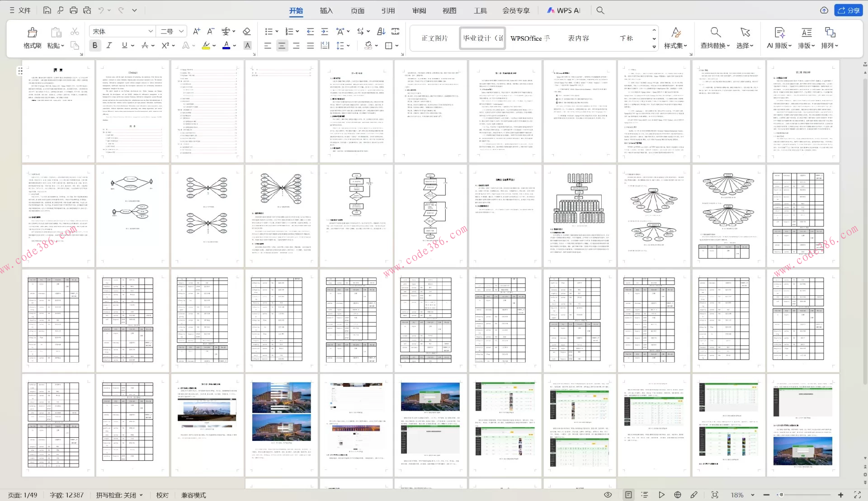Image resolution: width=868 pixels, height=501 pixels.
Task: Switch to web layout view globe icon
Action: 677,495
